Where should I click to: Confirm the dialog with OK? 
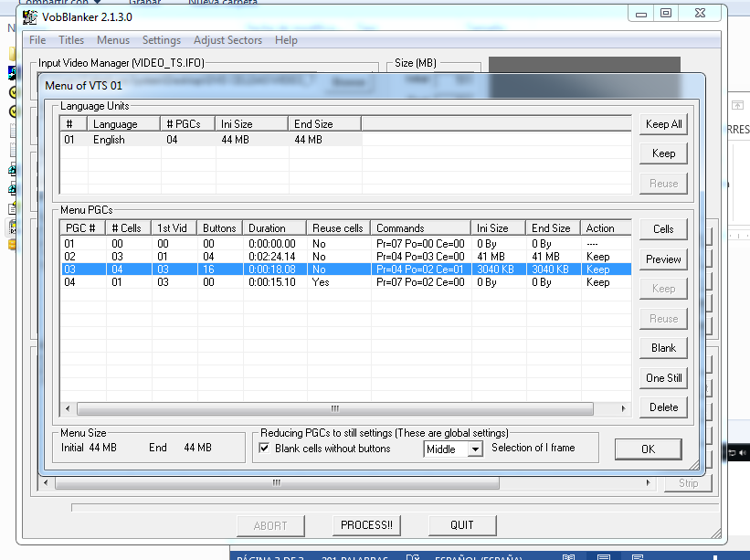coord(648,449)
